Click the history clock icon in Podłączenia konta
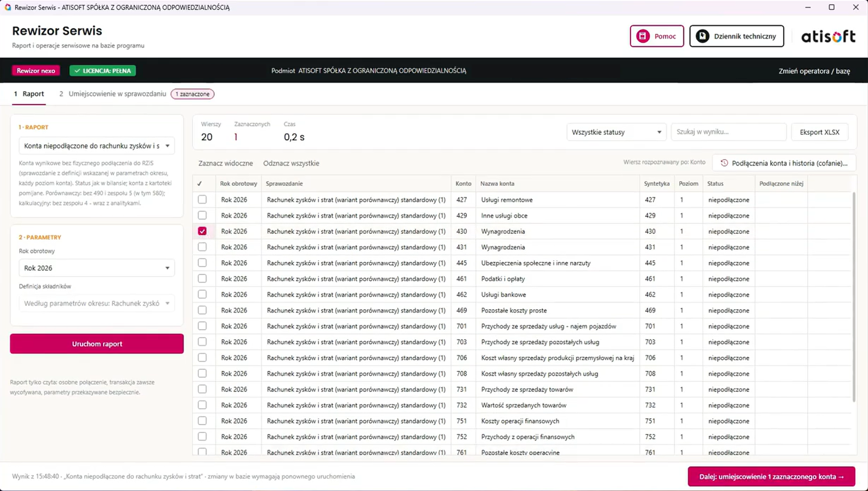 click(724, 163)
